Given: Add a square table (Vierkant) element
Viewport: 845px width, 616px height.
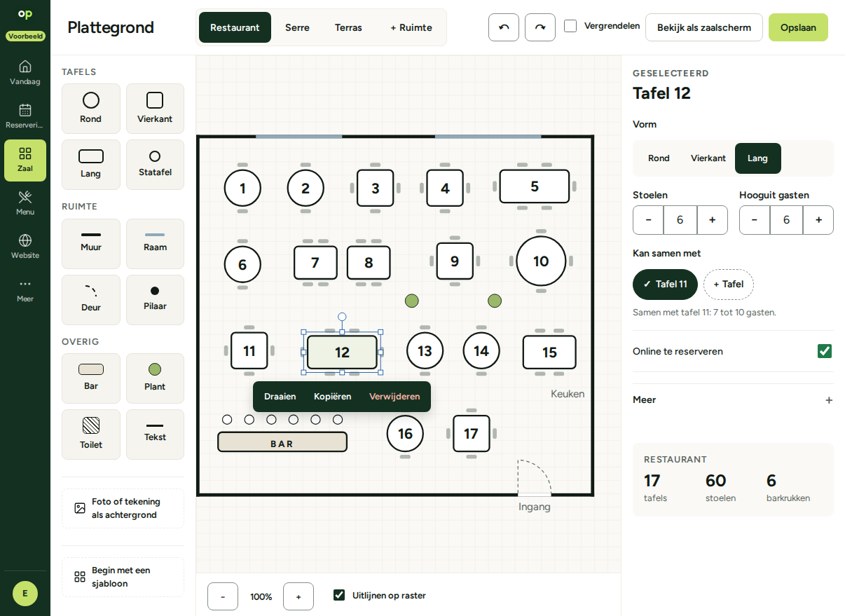Looking at the screenshot, I should (x=155, y=109).
